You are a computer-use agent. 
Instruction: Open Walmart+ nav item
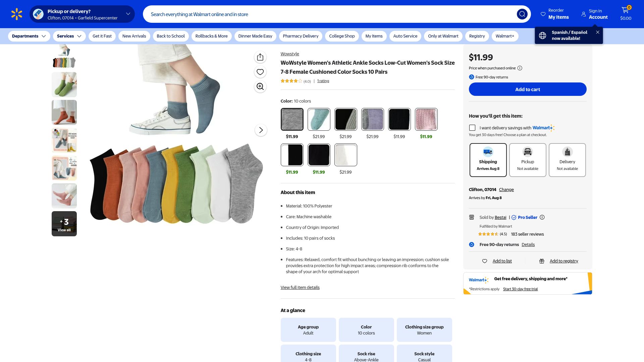(x=505, y=36)
